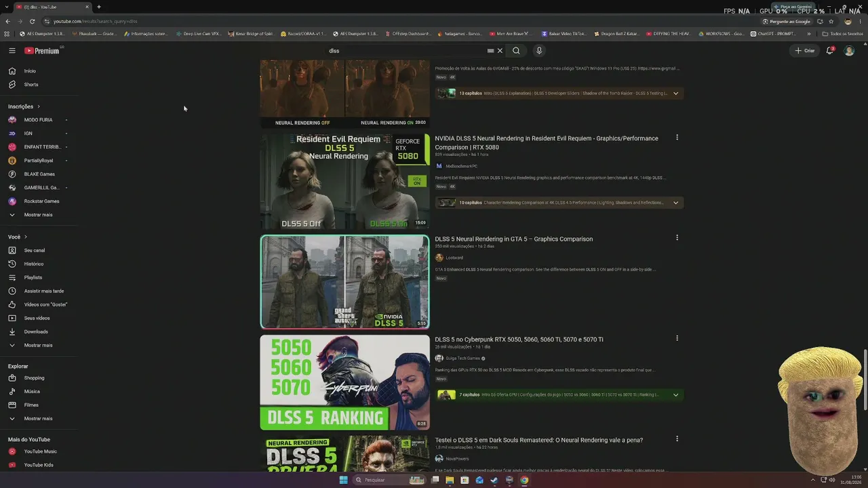Open the Windows Start menu

pos(343,480)
